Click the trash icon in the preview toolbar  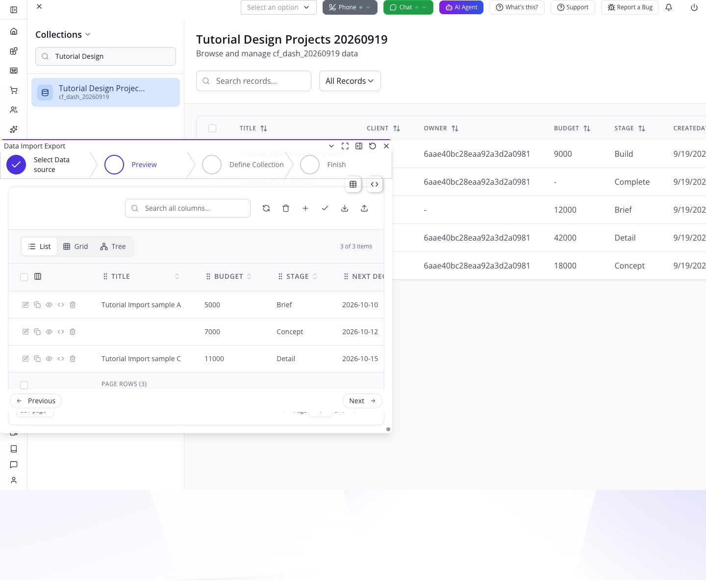pyautogui.click(x=286, y=208)
